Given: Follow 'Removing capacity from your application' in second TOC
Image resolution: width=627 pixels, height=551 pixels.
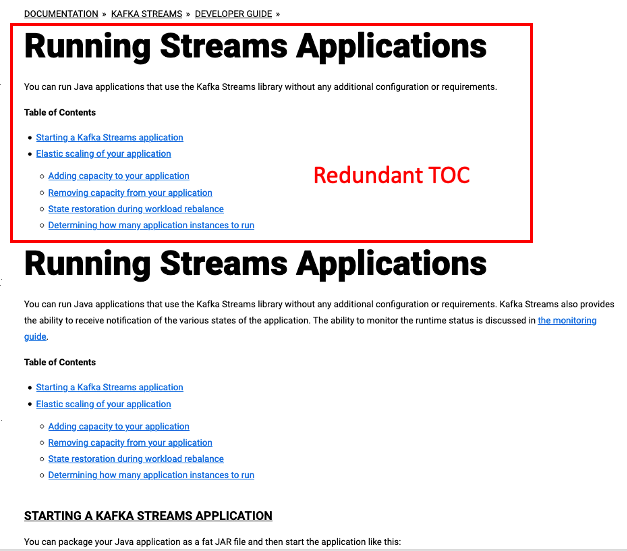Looking at the screenshot, I should pyautogui.click(x=130, y=443).
